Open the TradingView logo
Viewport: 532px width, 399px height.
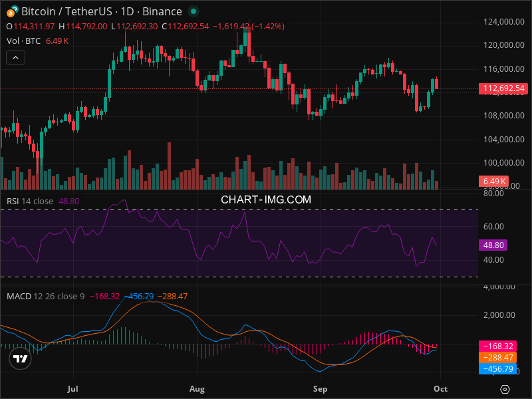coord(21,359)
